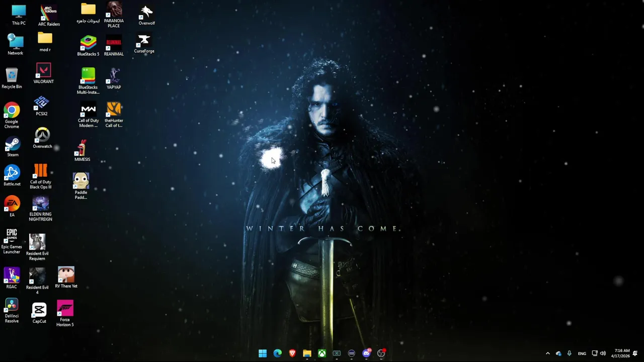Select the CurseForge shortcut
Viewport: 644px width, 362px height.
(144, 43)
